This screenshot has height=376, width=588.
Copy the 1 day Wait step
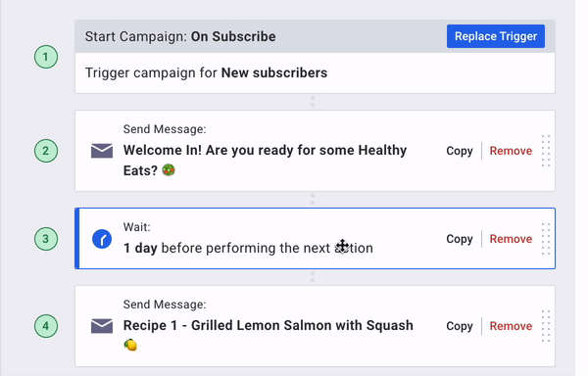[460, 239]
